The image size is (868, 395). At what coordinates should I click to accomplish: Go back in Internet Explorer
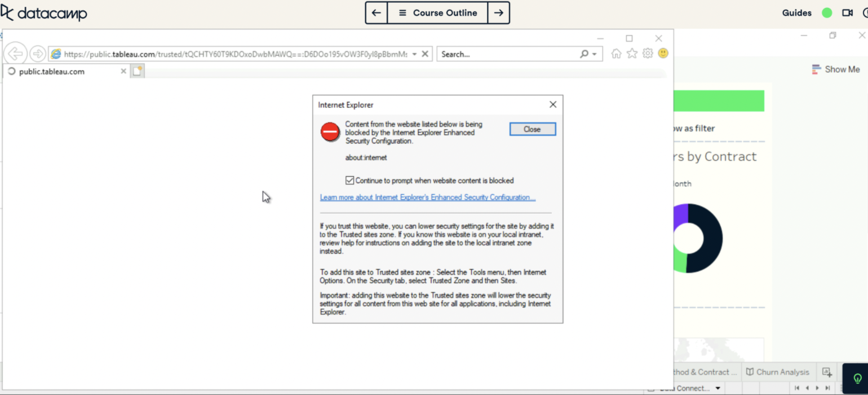pyautogui.click(x=15, y=54)
